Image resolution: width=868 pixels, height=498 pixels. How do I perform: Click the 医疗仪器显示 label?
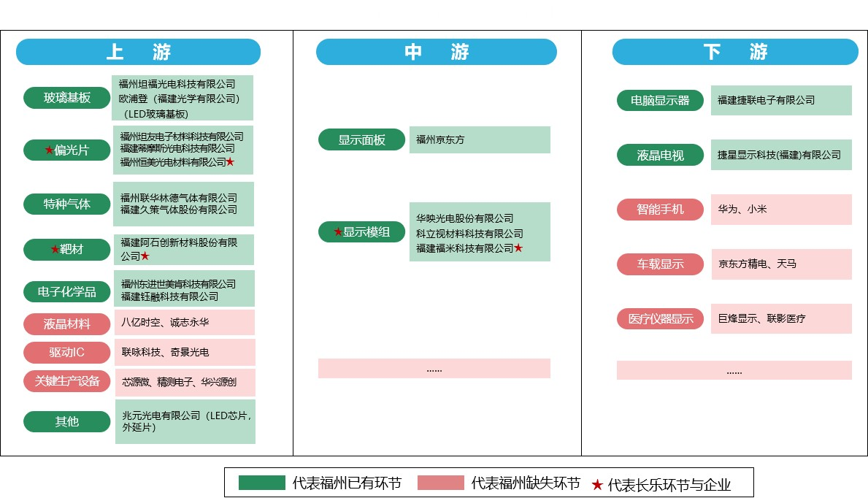660,318
